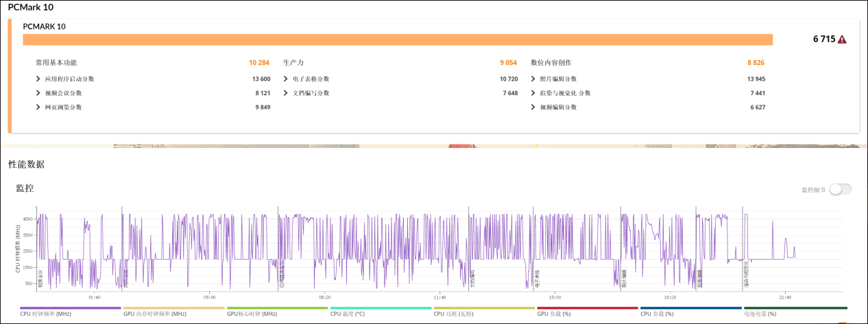Expand the 视频编辑分数 row
868x324 pixels.
coord(533,107)
